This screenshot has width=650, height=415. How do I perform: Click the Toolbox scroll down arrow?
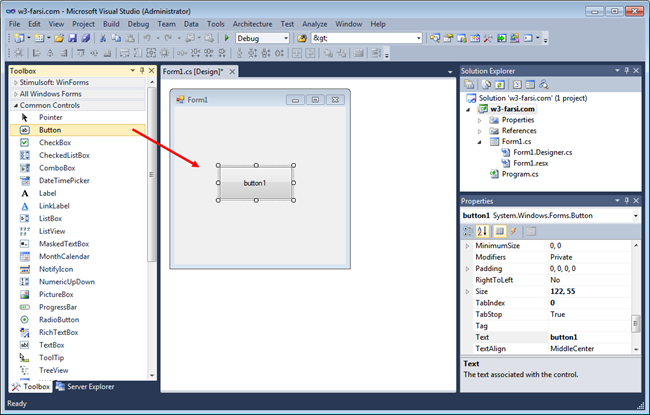pos(152,375)
